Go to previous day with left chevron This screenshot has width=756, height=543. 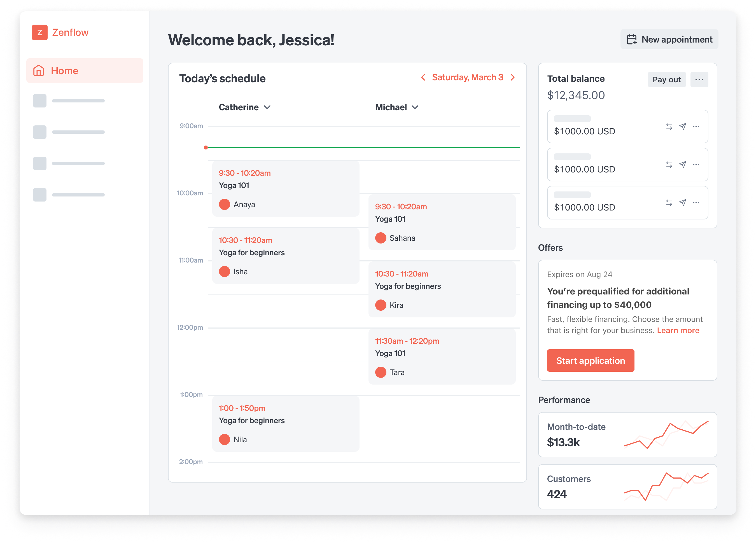point(423,77)
